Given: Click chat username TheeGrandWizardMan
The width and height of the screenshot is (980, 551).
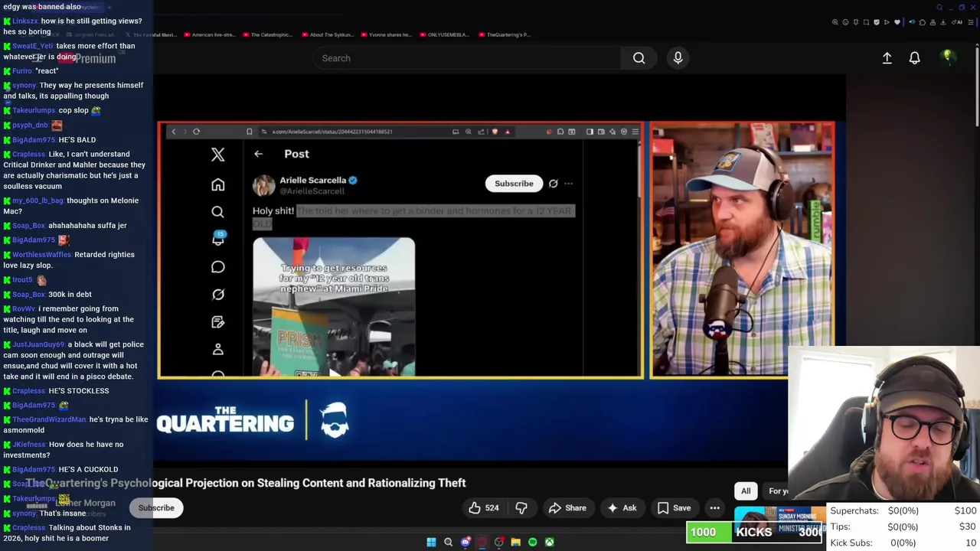Looking at the screenshot, I should tap(50, 419).
